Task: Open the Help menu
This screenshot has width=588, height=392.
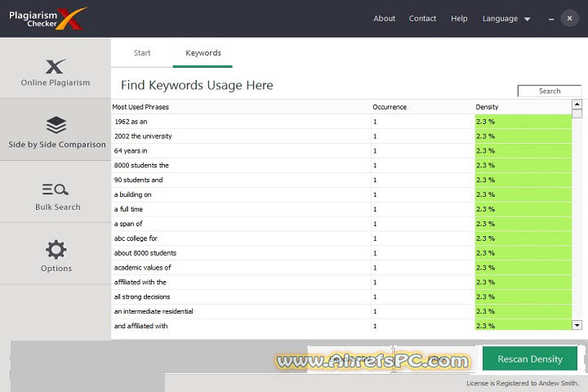Action: 459,19
